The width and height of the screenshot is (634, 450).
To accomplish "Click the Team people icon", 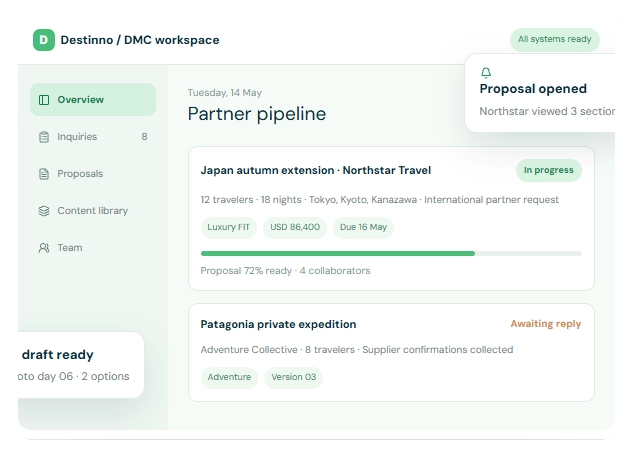I will (44, 248).
